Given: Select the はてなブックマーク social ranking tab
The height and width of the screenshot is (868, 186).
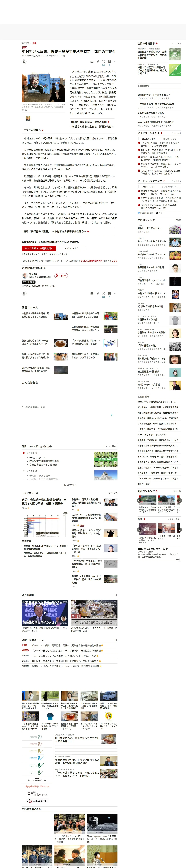Looking at the screenshot, I should point(170,187).
